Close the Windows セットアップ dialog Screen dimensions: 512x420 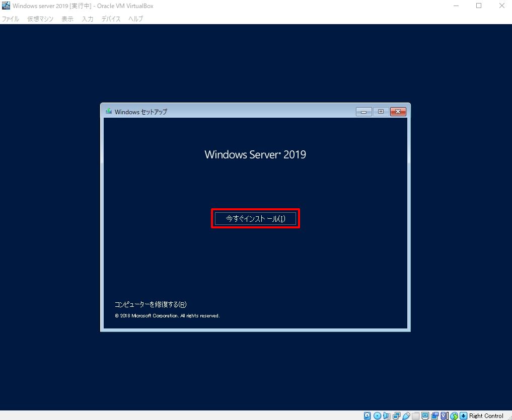(x=398, y=112)
